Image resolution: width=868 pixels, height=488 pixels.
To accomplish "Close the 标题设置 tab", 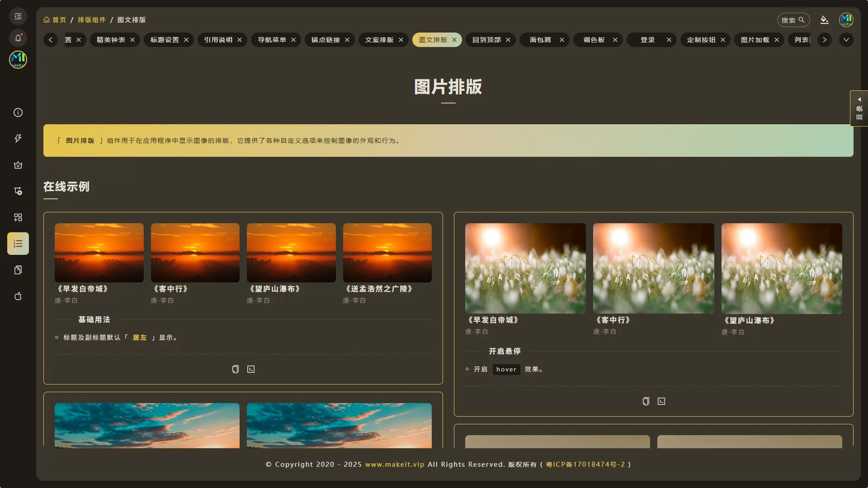I will click(186, 40).
